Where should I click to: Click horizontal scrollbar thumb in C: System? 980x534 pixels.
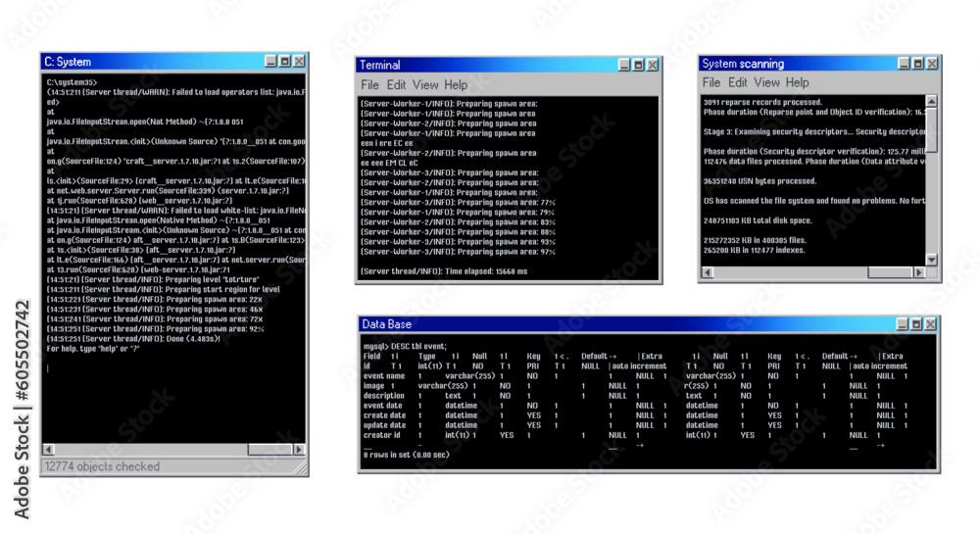pos(270,449)
